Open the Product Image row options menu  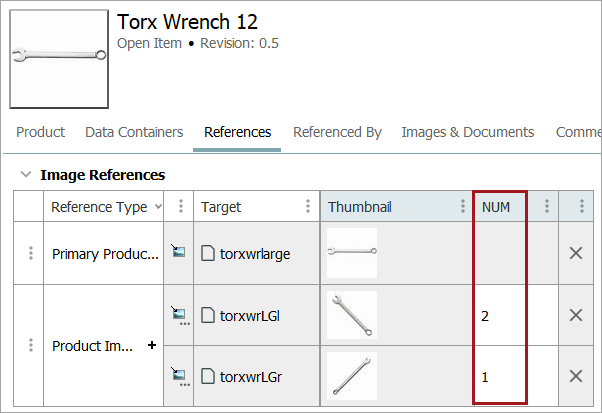31,346
